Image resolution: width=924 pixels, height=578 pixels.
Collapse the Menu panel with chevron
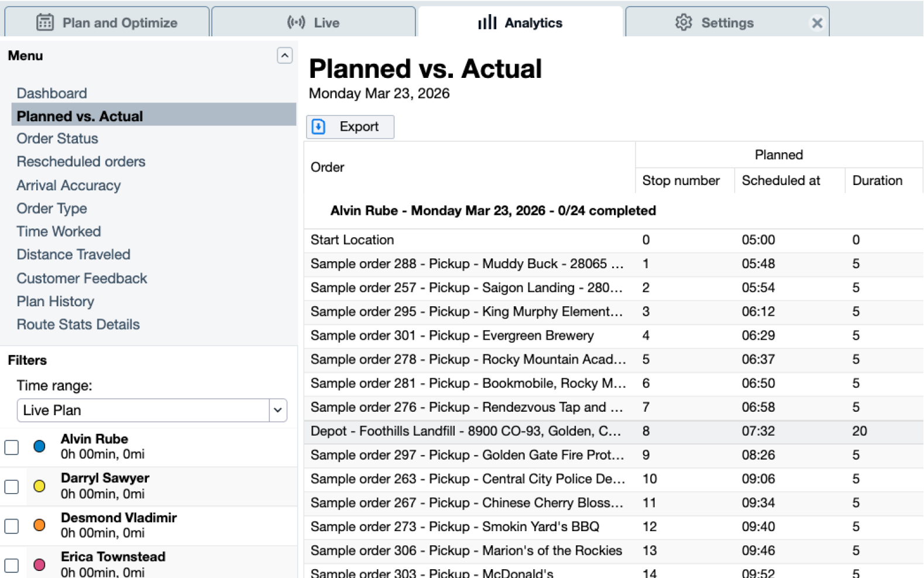pyautogui.click(x=284, y=56)
